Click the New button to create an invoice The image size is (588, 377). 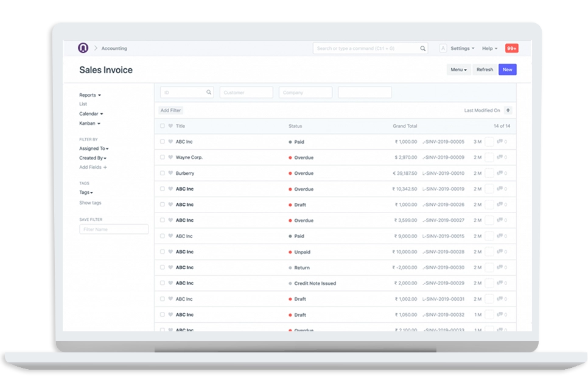coord(507,69)
